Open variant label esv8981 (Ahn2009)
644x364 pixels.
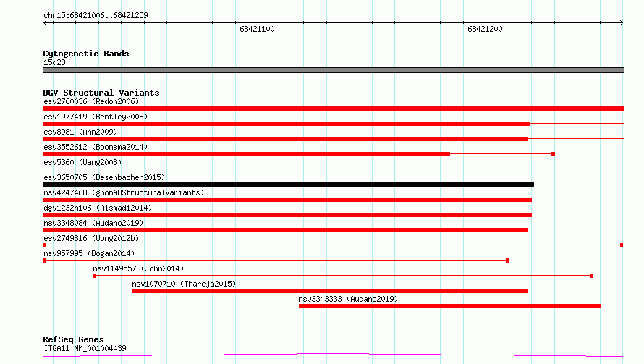[80, 132]
